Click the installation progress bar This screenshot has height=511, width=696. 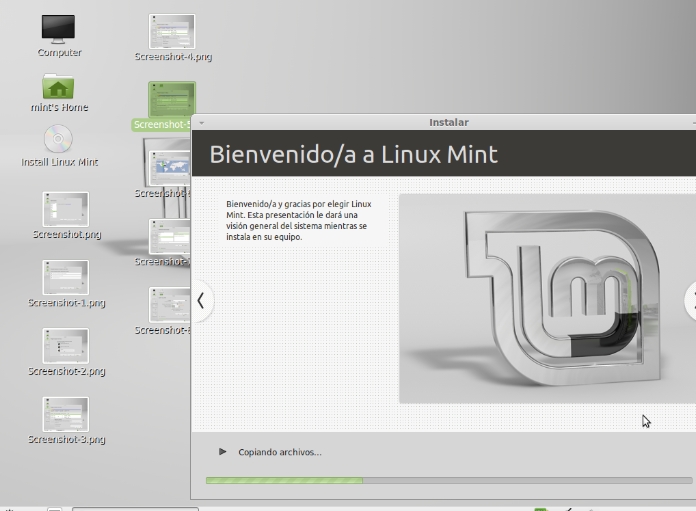[449, 480]
